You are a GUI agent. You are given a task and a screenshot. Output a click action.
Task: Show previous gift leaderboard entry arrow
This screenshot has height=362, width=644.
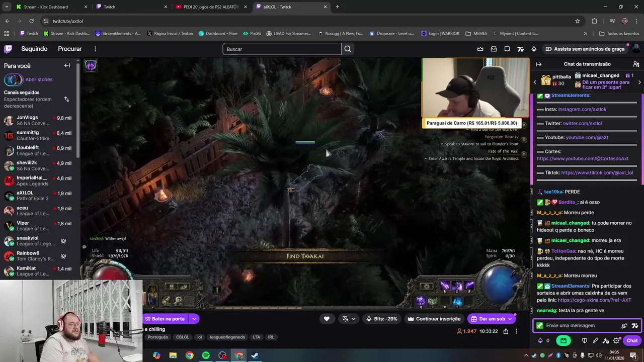[x=535, y=82]
